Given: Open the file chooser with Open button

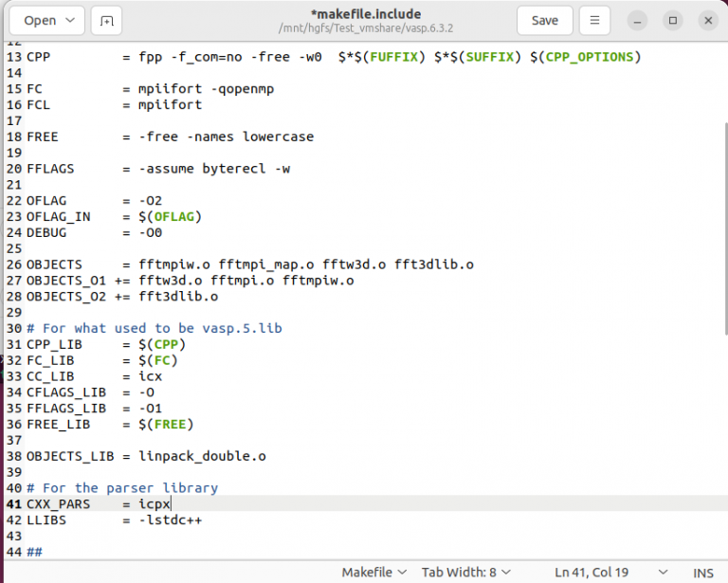Looking at the screenshot, I should tap(40, 21).
